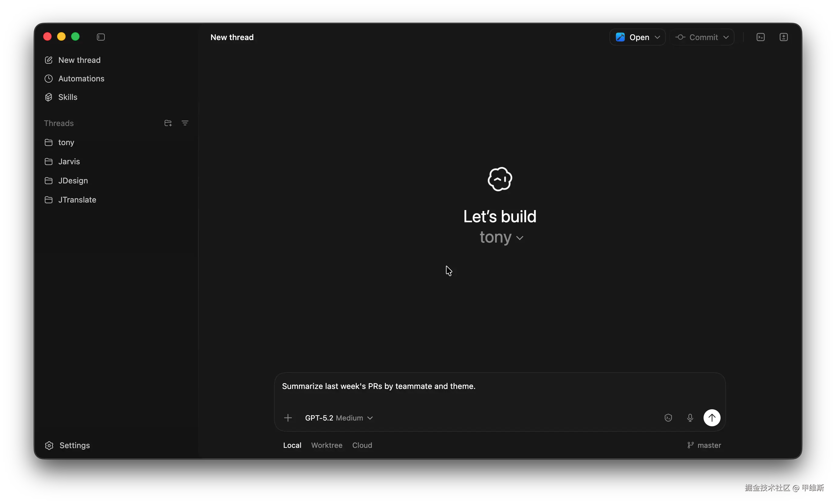
Task: Click the diff panel icon top-right
Action: coord(784,37)
